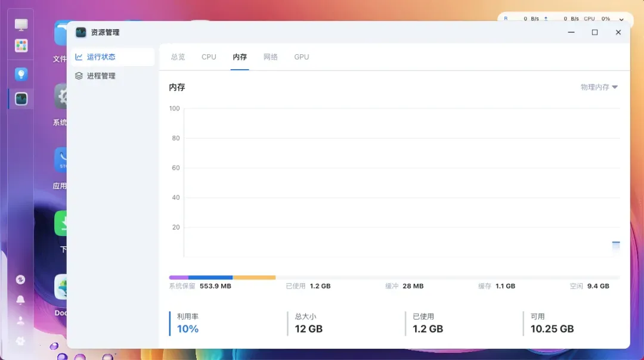Open notifications via the bell icon
644x360 pixels.
tap(21, 299)
